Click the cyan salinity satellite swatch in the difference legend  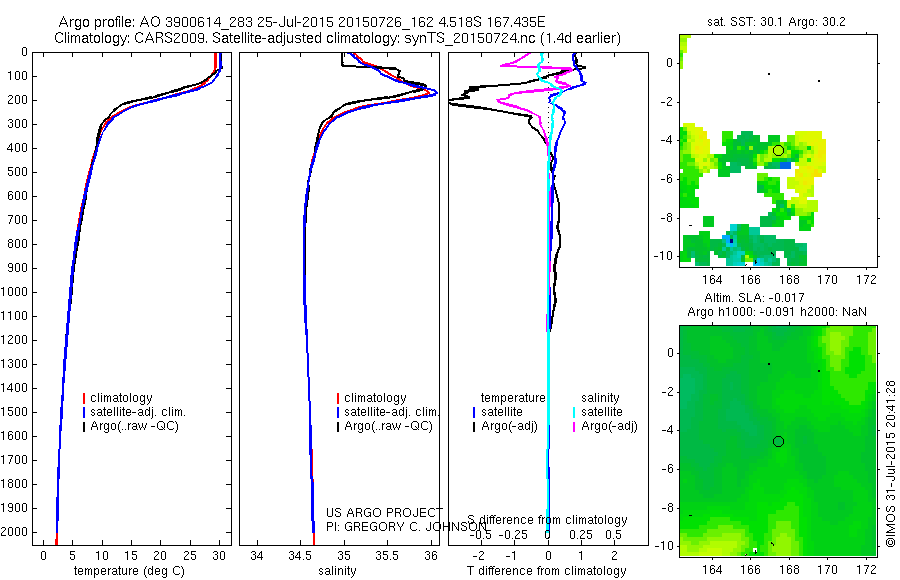(574, 412)
